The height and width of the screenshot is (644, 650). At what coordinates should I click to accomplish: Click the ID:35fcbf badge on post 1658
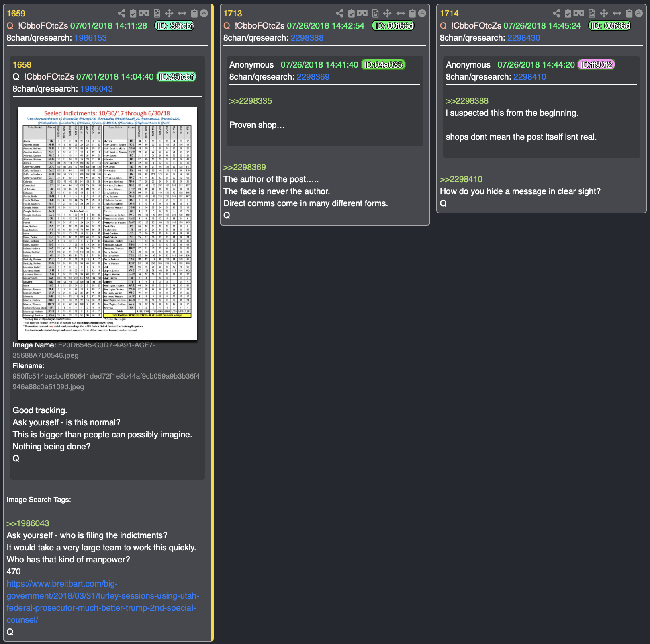[x=176, y=77]
